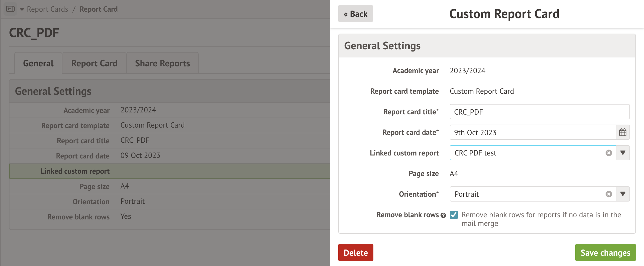Expand the Orientation dropdown arrow
The width and height of the screenshot is (644, 266).
623,194
